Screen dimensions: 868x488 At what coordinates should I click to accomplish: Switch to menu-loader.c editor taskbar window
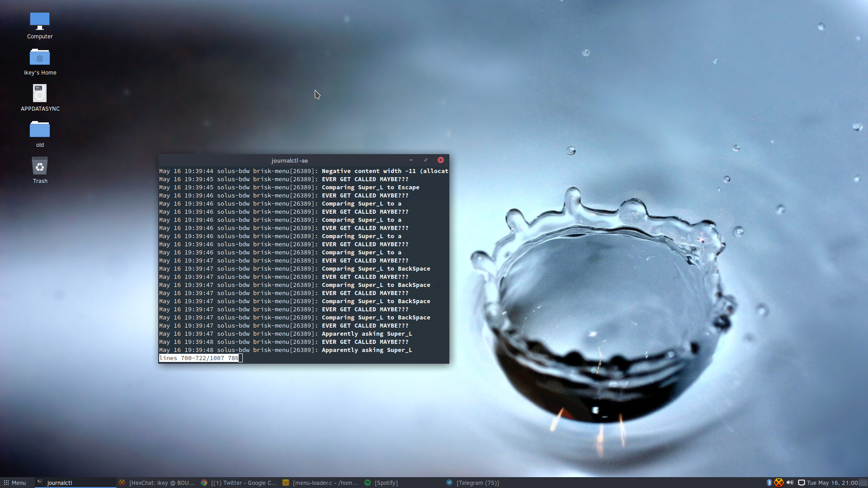(321, 483)
